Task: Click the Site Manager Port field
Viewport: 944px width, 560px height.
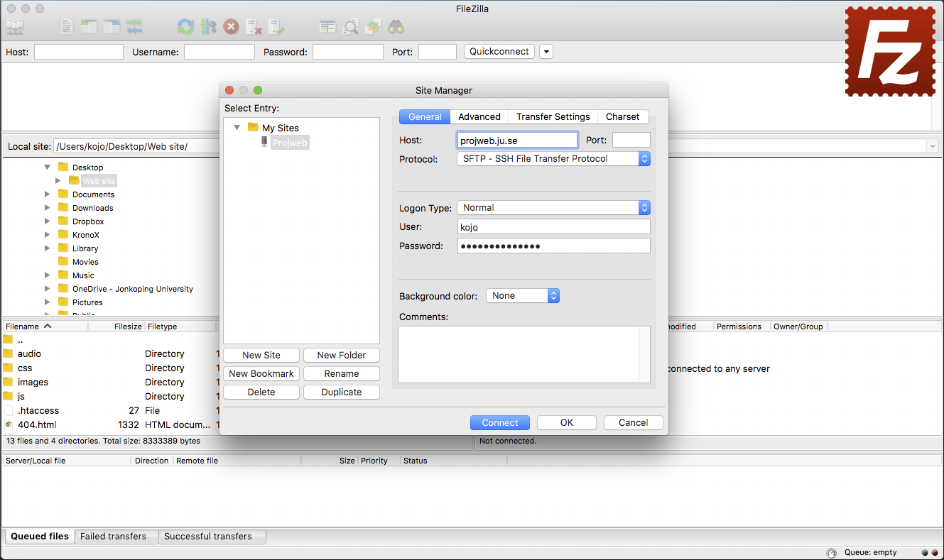Action: coord(631,141)
